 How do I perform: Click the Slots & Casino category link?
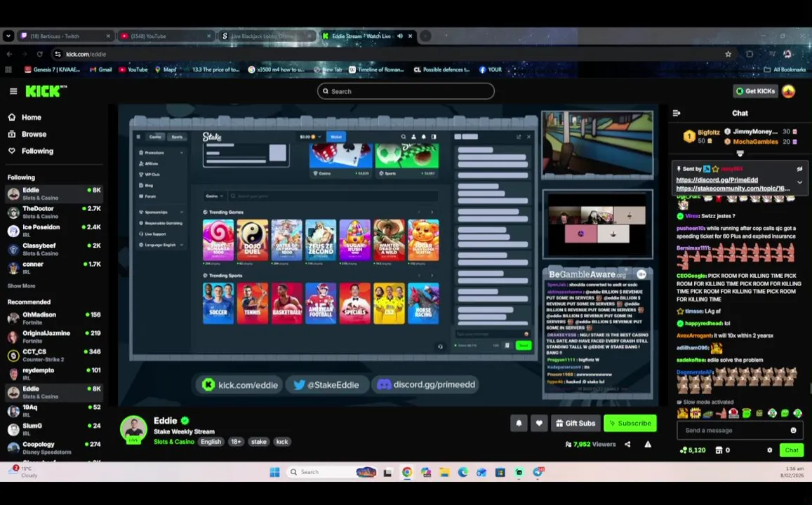coord(174,442)
